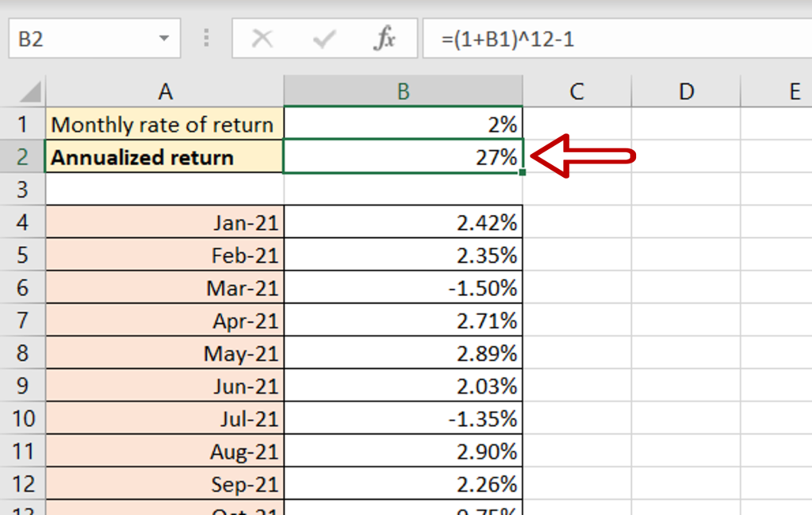
Task: Click inside the Name Box showing B2
Action: pos(79,37)
